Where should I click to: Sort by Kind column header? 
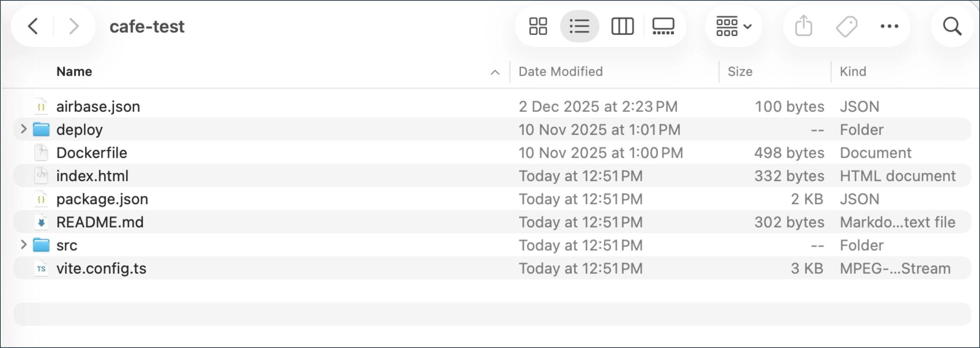[x=853, y=71]
